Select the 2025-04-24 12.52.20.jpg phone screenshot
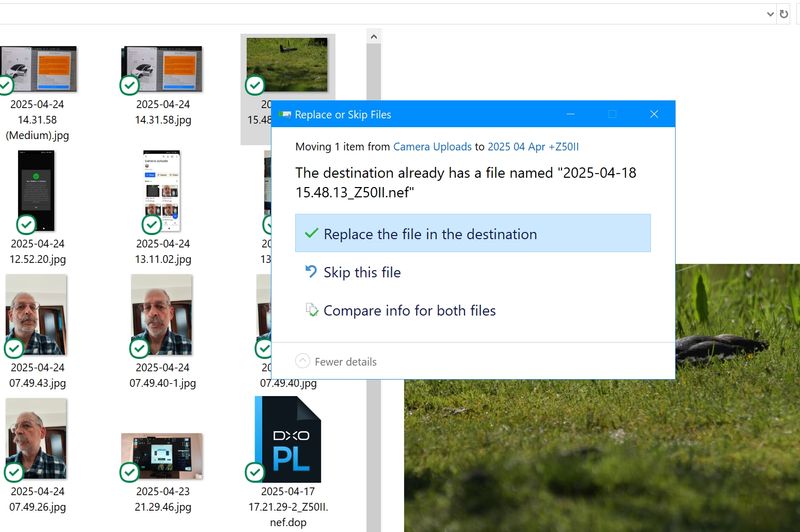Image resolution: width=800 pixels, height=532 pixels. tap(37, 190)
